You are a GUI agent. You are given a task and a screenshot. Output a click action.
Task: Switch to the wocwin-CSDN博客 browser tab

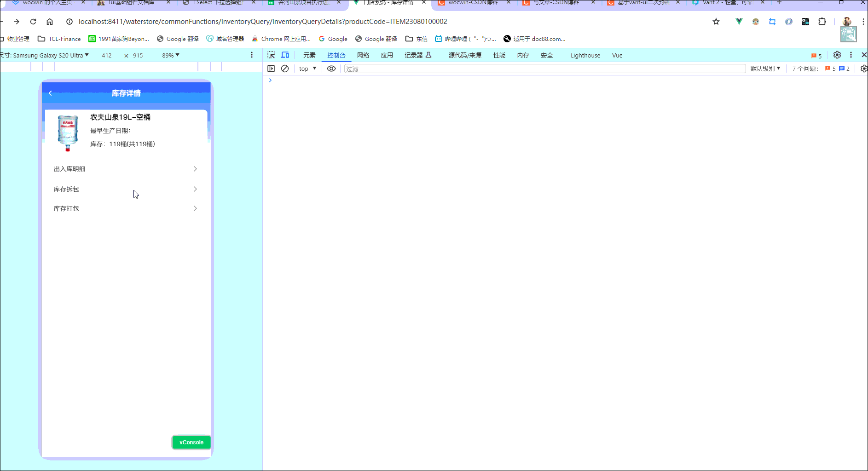coord(474,3)
